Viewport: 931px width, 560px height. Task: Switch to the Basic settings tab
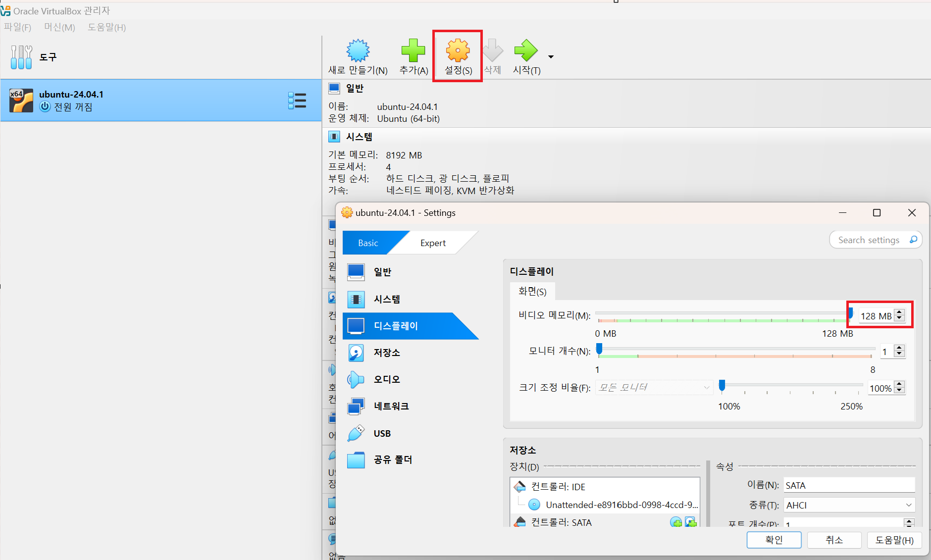(x=368, y=243)
